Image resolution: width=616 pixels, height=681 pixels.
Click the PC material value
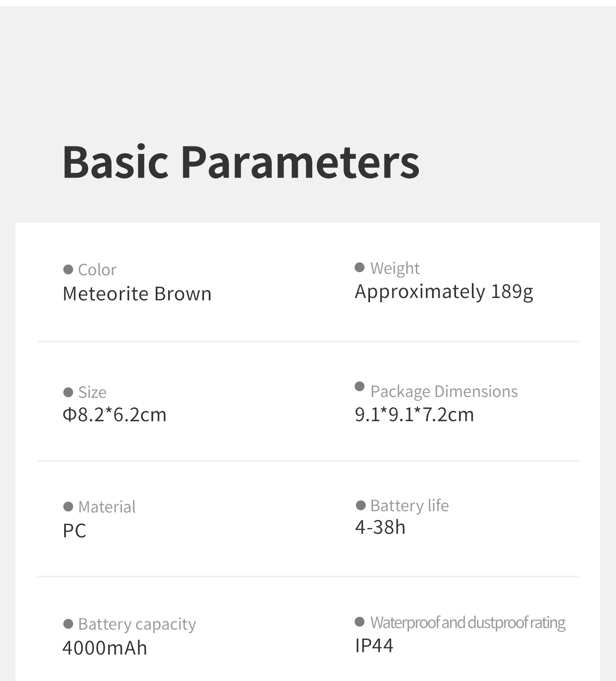coord(74,530)
